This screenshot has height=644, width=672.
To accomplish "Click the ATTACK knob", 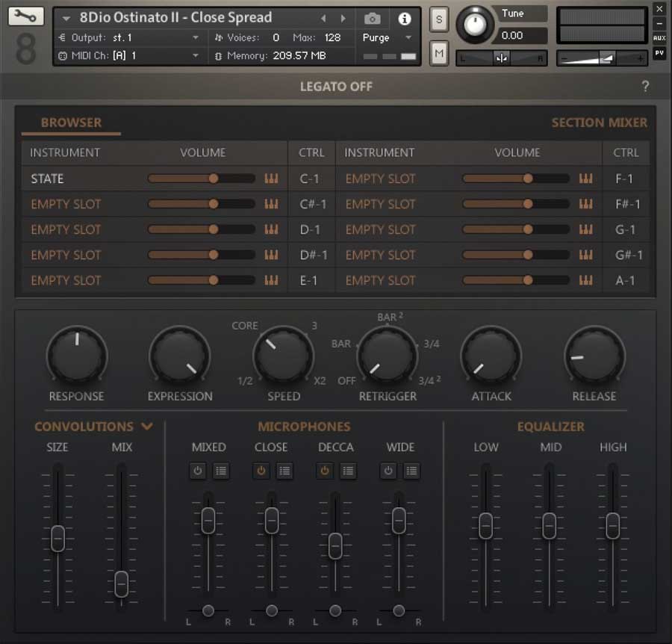I will (x=491, y=355).
